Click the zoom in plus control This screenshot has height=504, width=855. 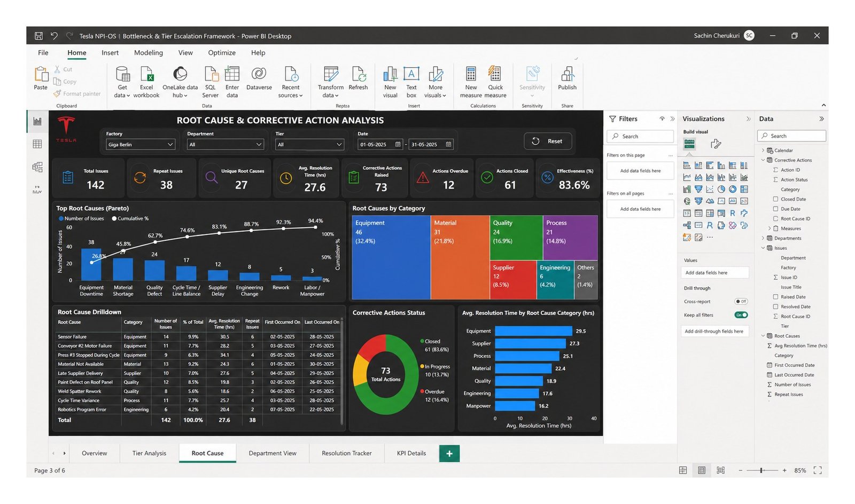pos(784,470)
